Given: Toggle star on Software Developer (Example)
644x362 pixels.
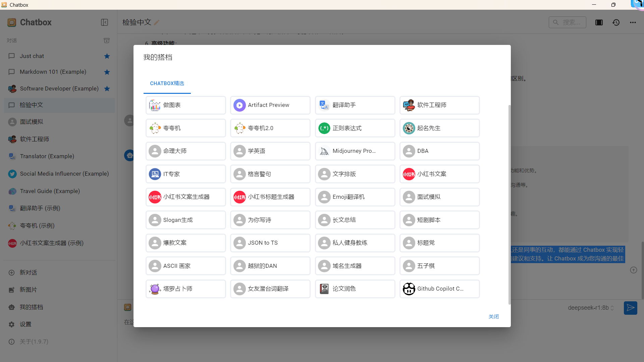Looking at the screenshot, I should tap(107, 89).
